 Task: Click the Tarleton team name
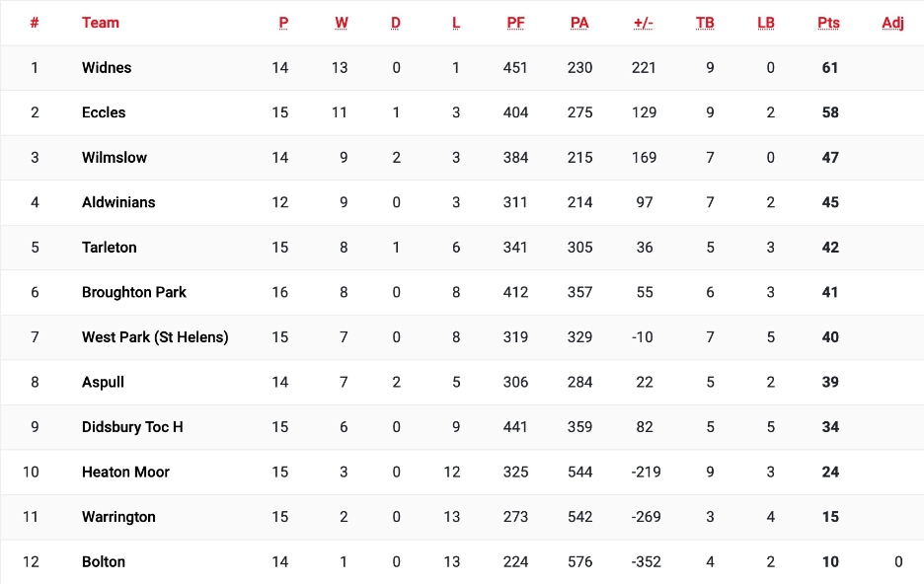click(x=110, y=248)
